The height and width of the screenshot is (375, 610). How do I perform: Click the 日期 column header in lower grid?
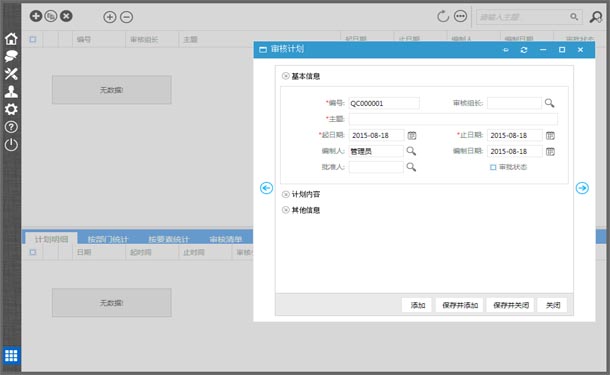tap(99, 252)
